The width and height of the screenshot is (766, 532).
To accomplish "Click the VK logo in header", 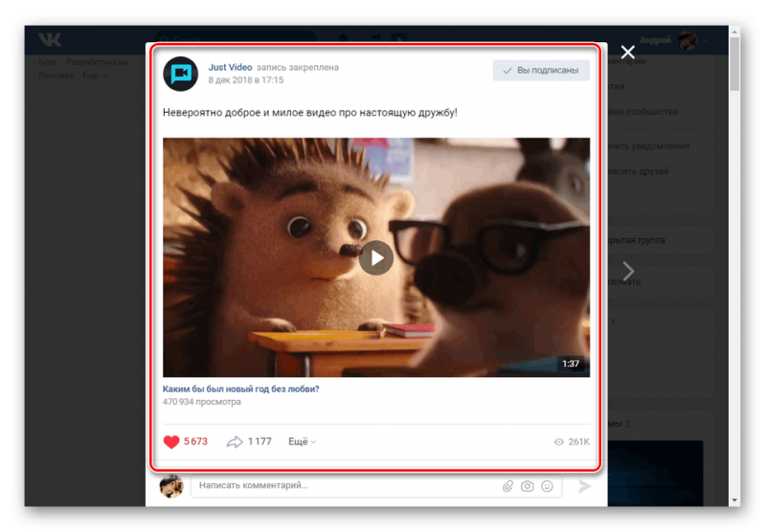I will 50,39.
